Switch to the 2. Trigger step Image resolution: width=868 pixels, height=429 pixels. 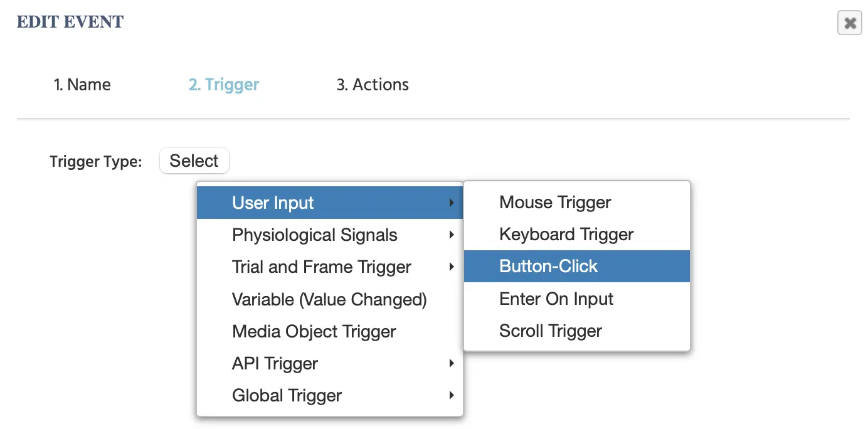pyautogui.click(x=224, y=85)
